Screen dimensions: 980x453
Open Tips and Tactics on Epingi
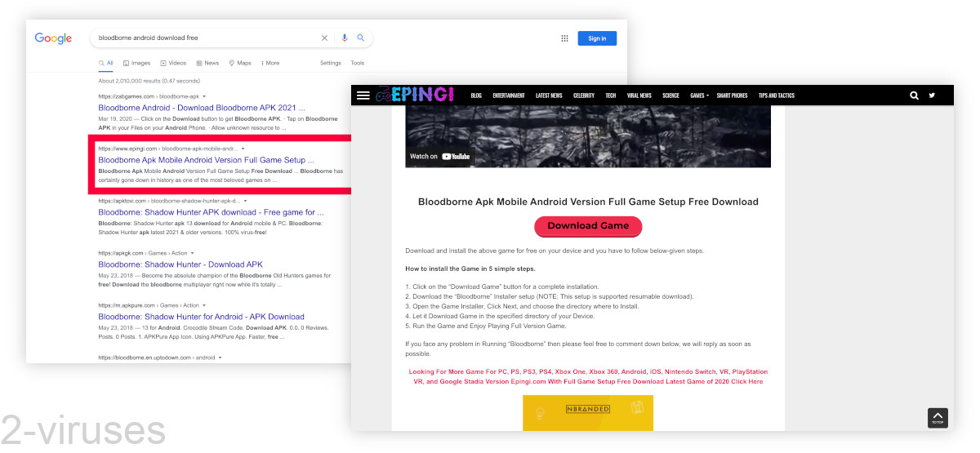click(777, 95)
